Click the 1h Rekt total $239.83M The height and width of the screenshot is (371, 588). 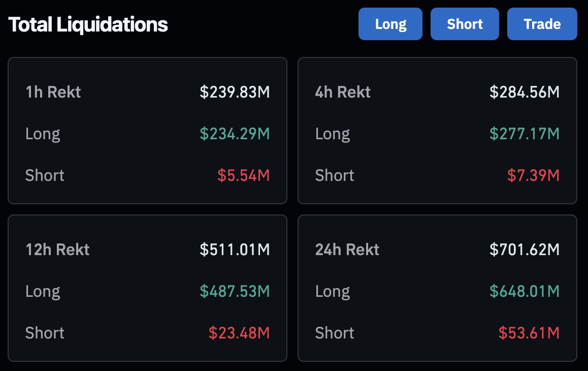(235, 92)
